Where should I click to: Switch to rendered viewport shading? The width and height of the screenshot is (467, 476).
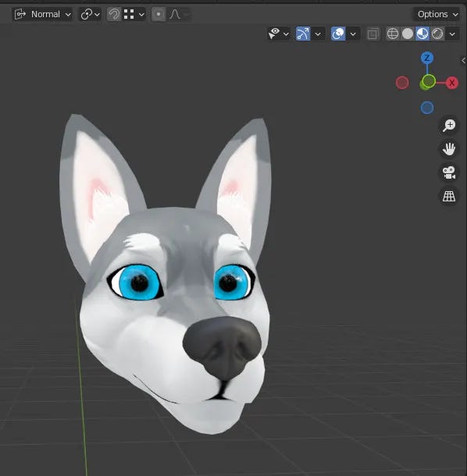pyautogui.click(x=437, y=34)
